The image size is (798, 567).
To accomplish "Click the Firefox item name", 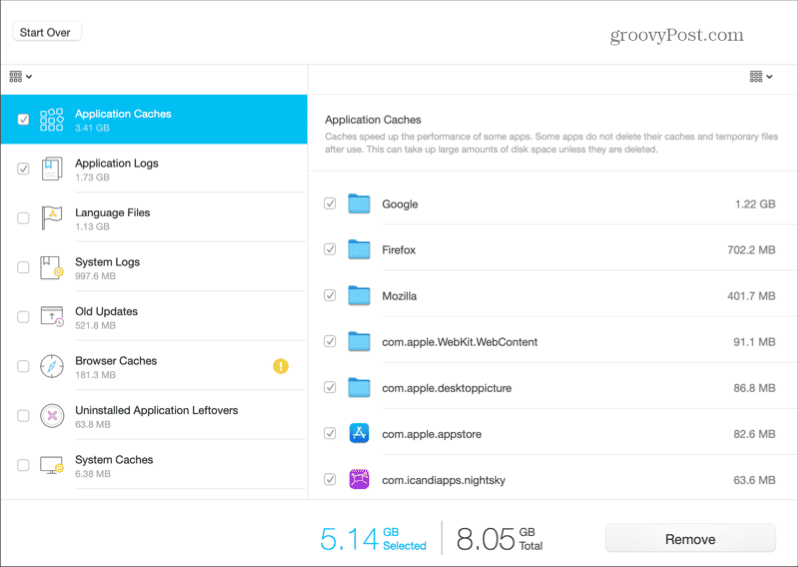I will 398,250.
